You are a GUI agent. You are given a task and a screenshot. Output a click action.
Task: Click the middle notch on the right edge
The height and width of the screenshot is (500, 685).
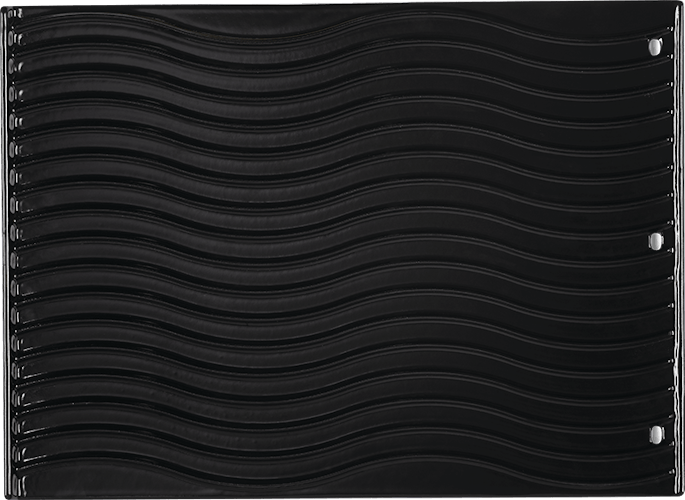[655, 240]
